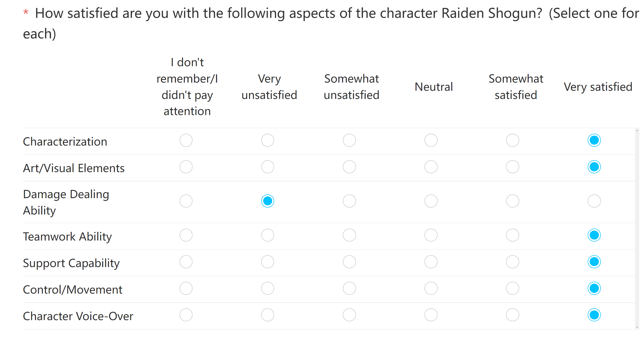Select Somewhat satisfied for Control/Movement

513,288
